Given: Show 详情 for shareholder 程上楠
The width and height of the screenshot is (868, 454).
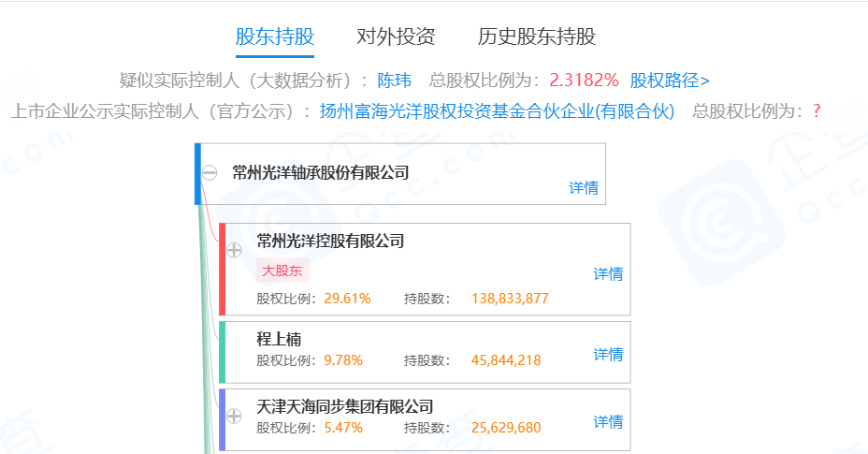Looking at the screenshot, I should point(608,355).
